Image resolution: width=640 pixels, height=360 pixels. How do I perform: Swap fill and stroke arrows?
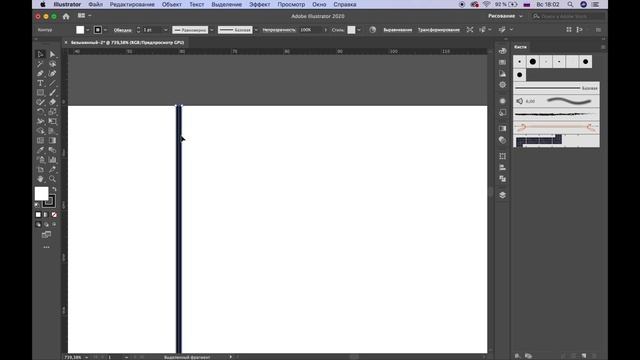click(x=54, y=189)
